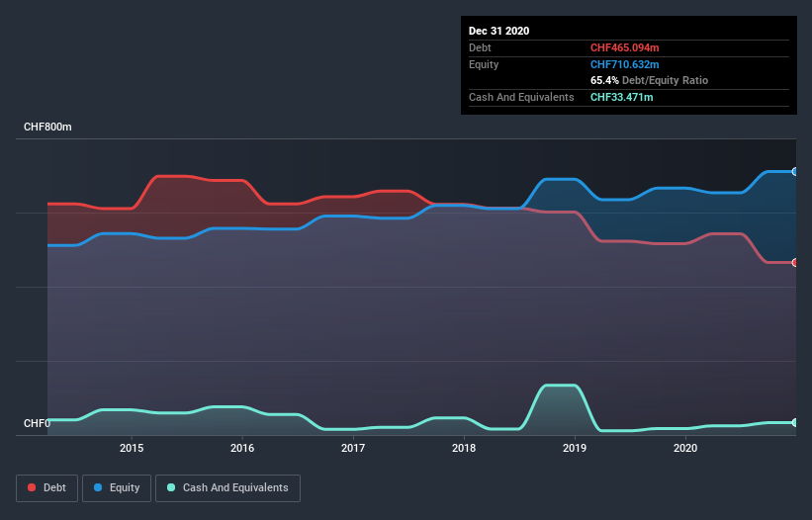Click the CHF465.094m debt value
The image size is (812, 520).
[x=624, y=47]
